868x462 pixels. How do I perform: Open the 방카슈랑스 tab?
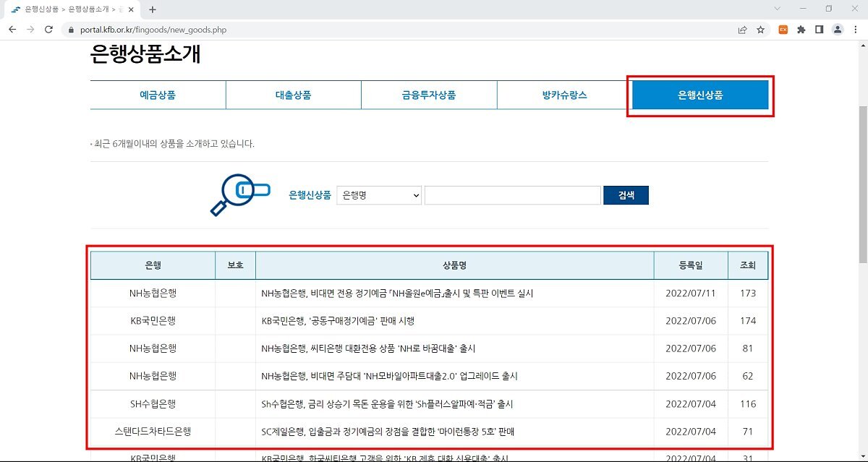564,95
